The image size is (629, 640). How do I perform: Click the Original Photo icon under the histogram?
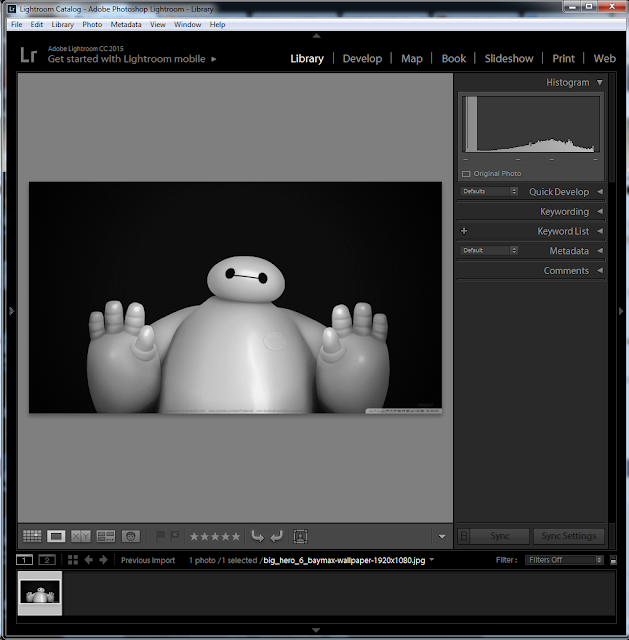466,174
